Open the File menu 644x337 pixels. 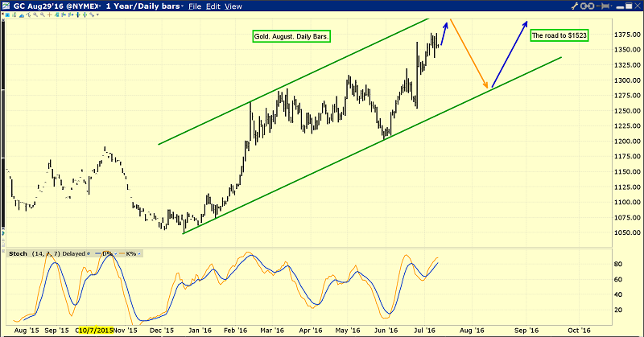pyautogui.click(x=193, y=6)
